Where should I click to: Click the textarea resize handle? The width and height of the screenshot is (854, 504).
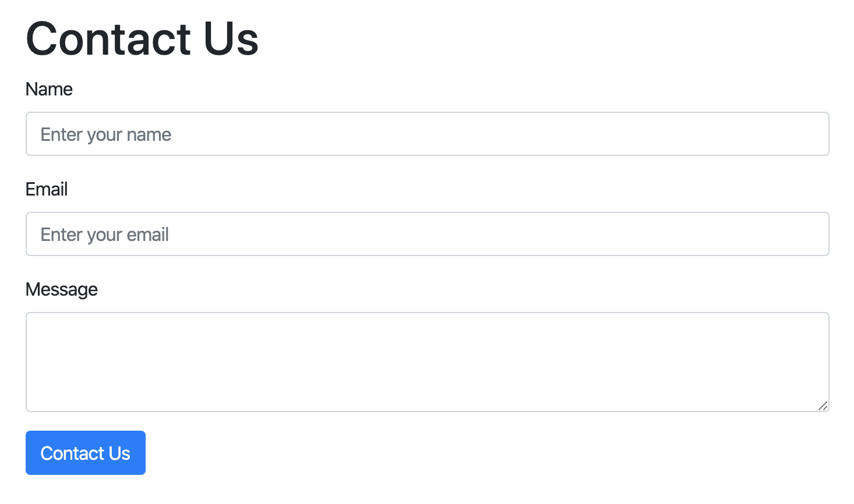[x=823, y=406]
